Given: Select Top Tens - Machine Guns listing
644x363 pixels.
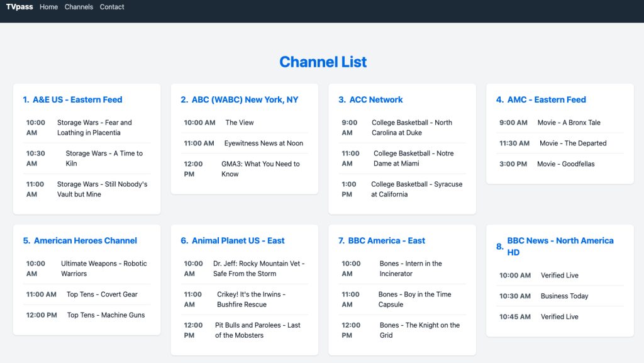Looking at the screenshot, I should (105, 315).
